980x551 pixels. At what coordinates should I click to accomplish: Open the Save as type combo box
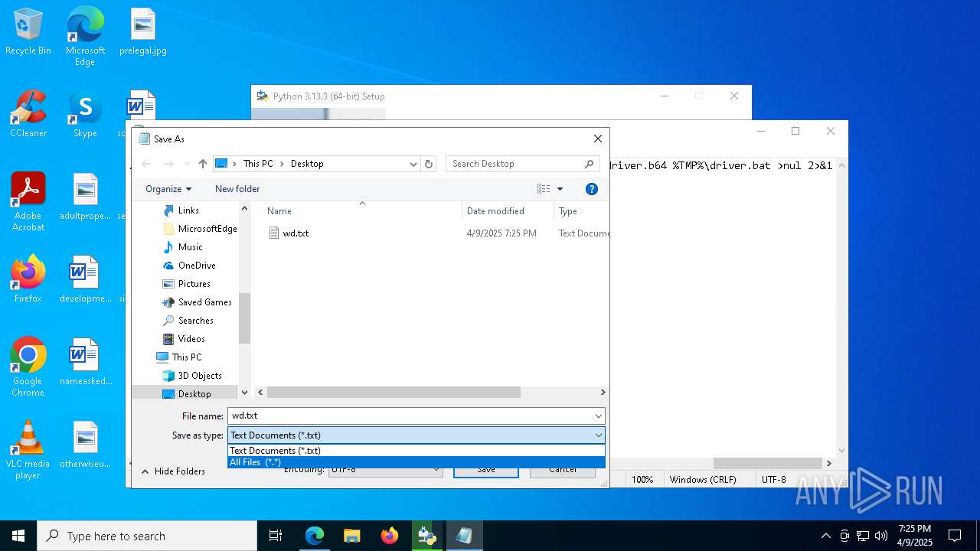click(416, 435)
